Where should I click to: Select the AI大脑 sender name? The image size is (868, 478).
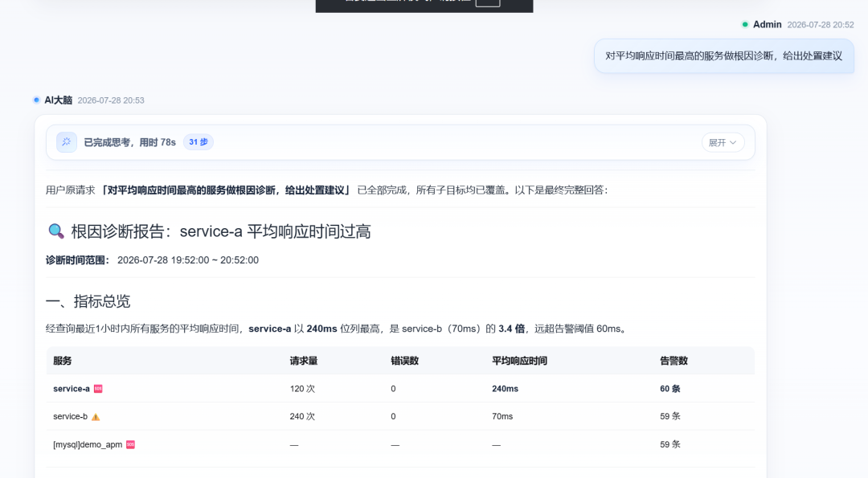point(58,100)
